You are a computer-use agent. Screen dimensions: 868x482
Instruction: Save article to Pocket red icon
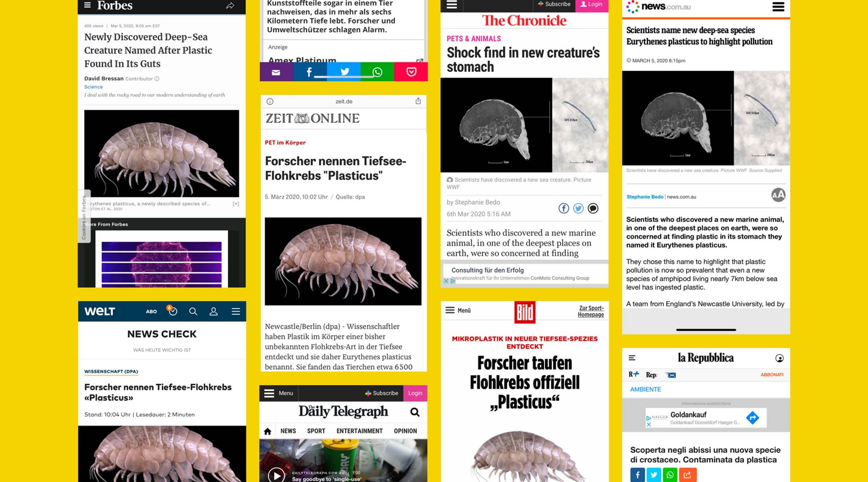pos(411,72)
